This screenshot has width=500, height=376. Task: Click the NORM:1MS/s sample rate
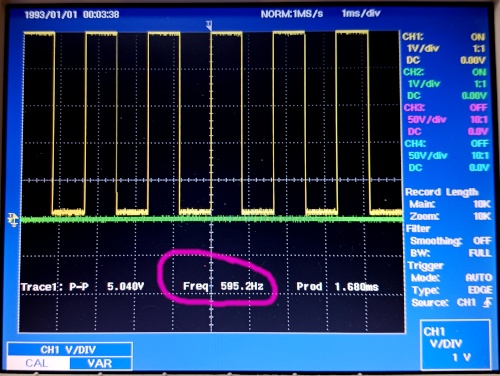(x=292, y=14)
